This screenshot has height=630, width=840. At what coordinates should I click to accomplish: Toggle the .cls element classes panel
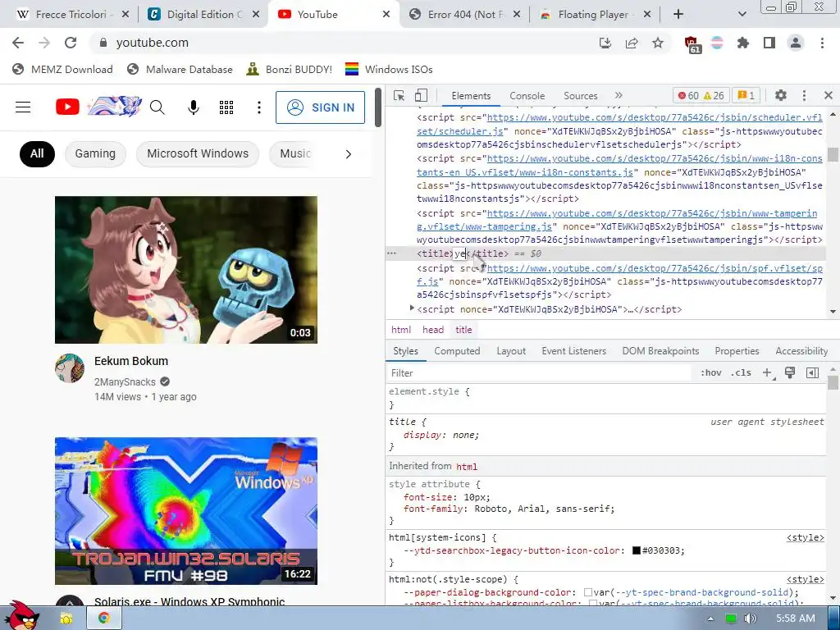click(741, 373)
